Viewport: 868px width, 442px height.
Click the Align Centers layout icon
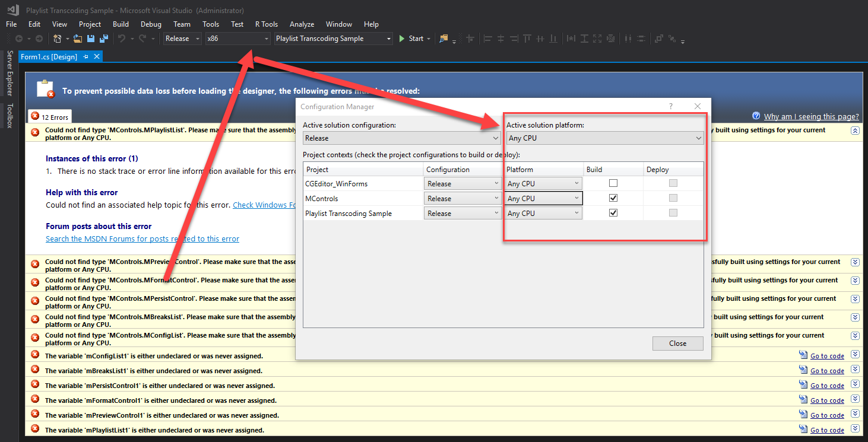tap(501, 39)
